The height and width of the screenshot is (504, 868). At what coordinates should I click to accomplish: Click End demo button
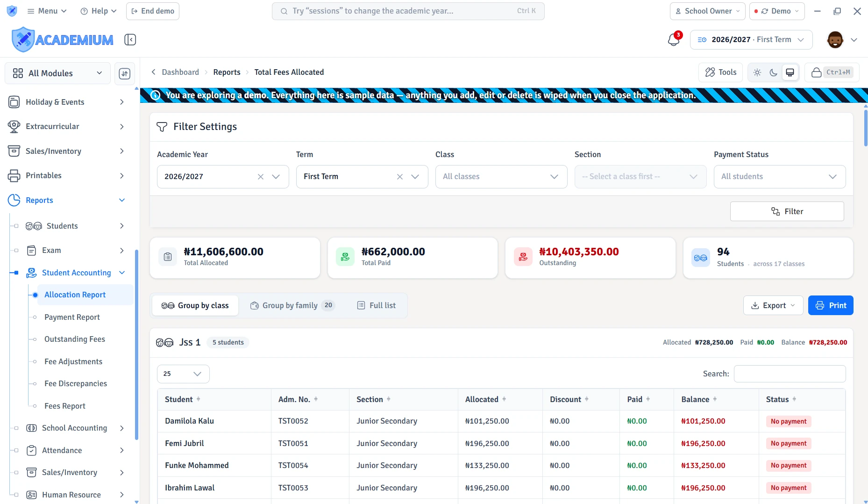coord(153,11)
